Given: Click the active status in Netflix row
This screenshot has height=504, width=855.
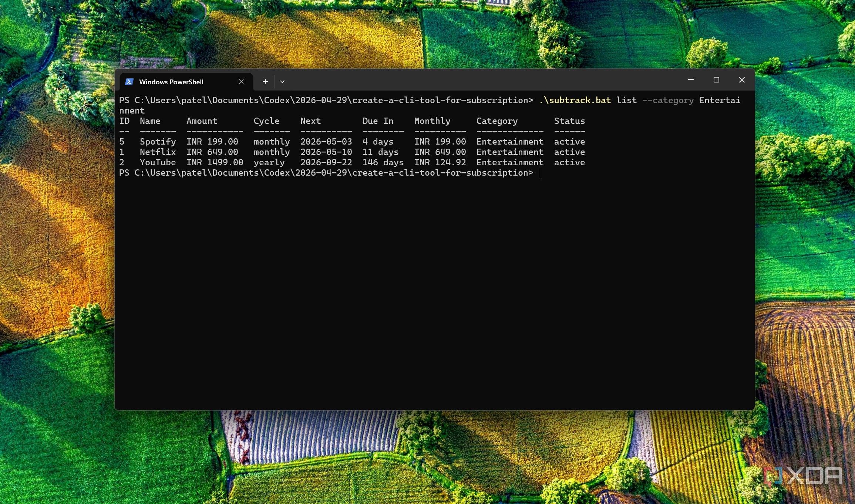Looking at the screenshot, I should pos(570,152).
